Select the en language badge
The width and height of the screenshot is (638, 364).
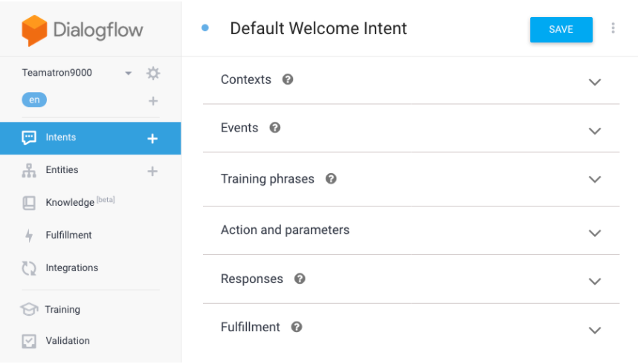(34, 100)
